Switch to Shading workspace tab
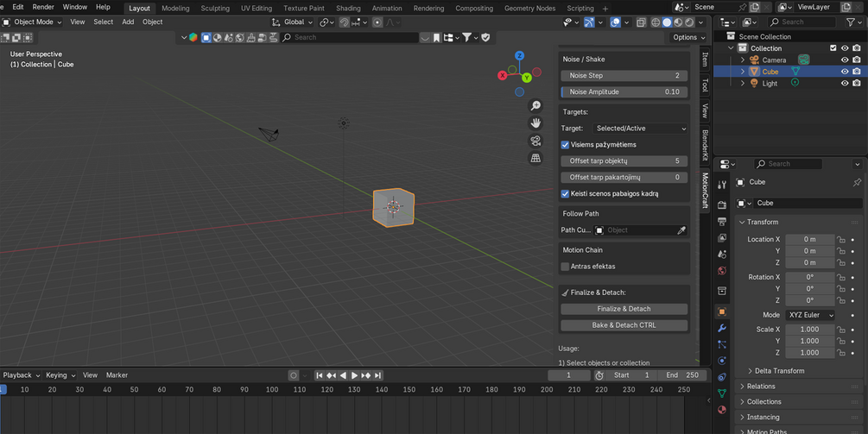 click(348, 9)
